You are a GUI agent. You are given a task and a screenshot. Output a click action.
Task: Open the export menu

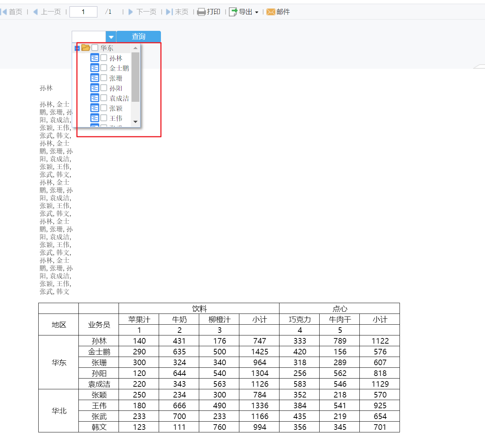point(244,12)
